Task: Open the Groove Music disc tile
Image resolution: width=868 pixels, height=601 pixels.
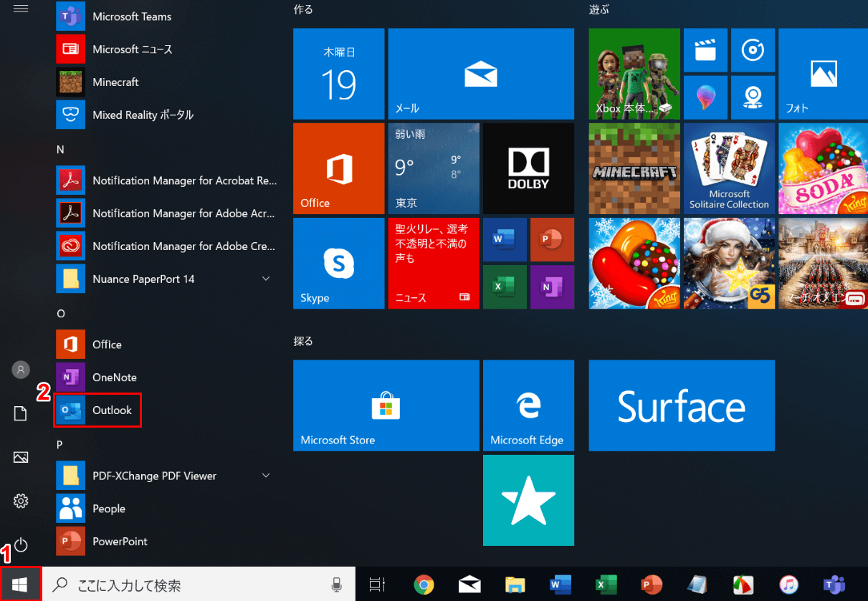Action: pyautogui.click(x=753, y=50)
